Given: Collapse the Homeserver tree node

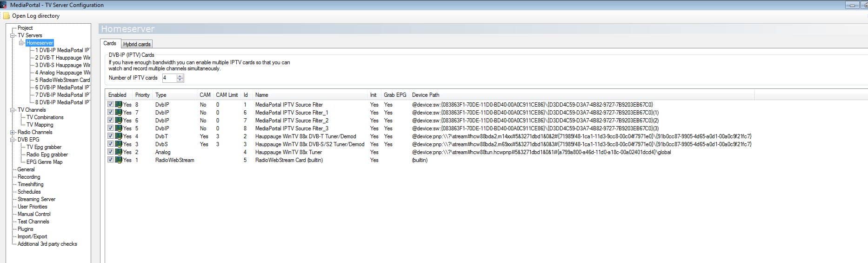Looking at the screenshot, I should pyautogui.click(x=21, y=43).
